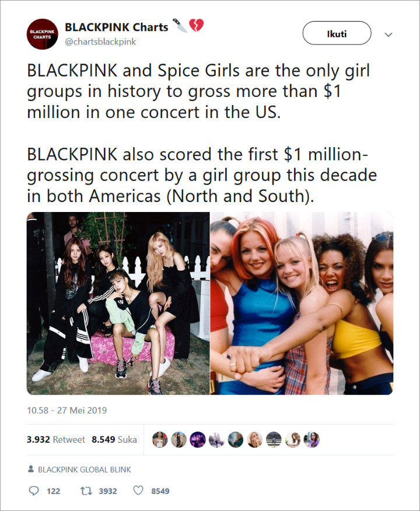Viewport: 420px width, 511px height.
Task: Click the retweet arrows icon
Action: tap(85, 491)
